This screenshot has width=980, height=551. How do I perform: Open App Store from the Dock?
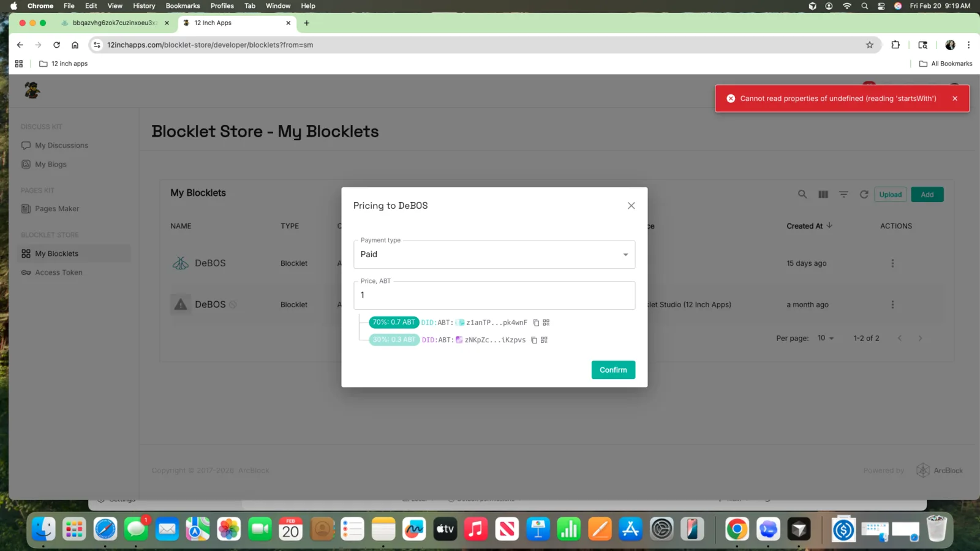point(630,529)
